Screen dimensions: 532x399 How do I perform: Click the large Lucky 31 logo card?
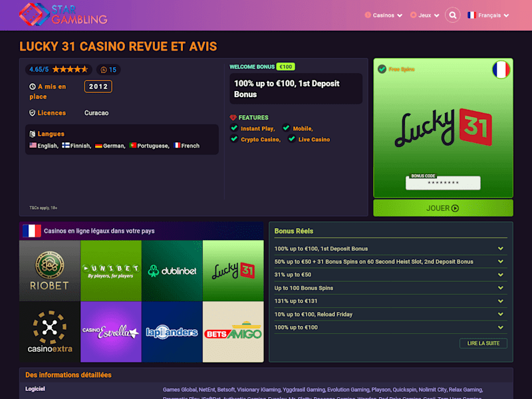[443, 128]
